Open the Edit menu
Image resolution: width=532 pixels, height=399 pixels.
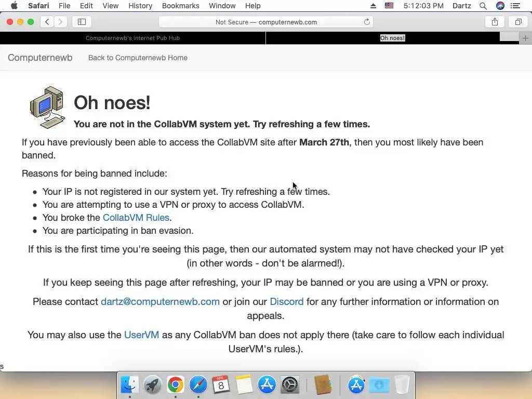pos(86,6)
